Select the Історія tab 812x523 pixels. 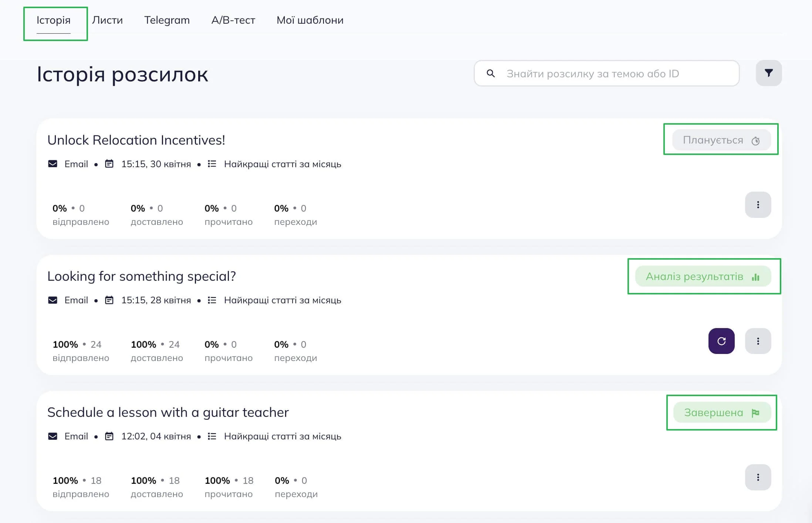pos(53,20)
